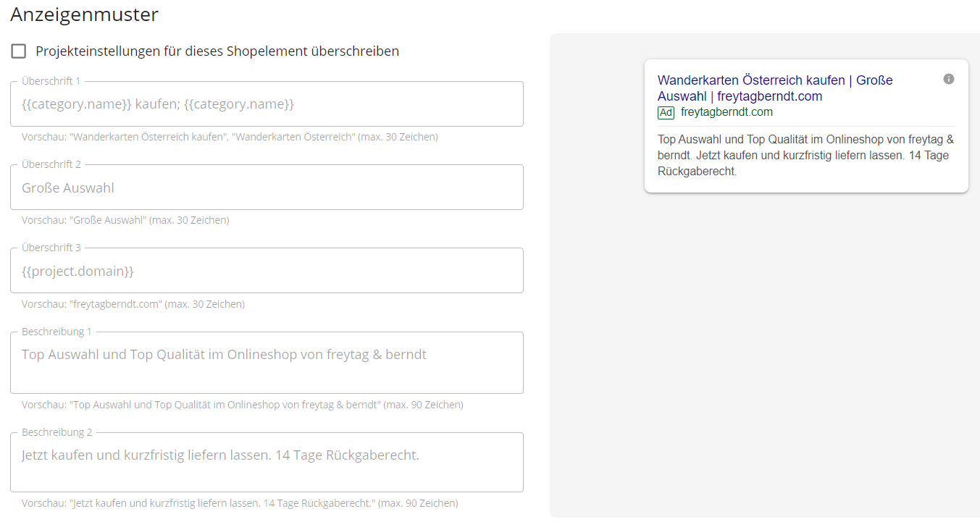Click into the Überschrift 2 field
The width and height of the screenshot is (980, 522).
pos(267,188)
